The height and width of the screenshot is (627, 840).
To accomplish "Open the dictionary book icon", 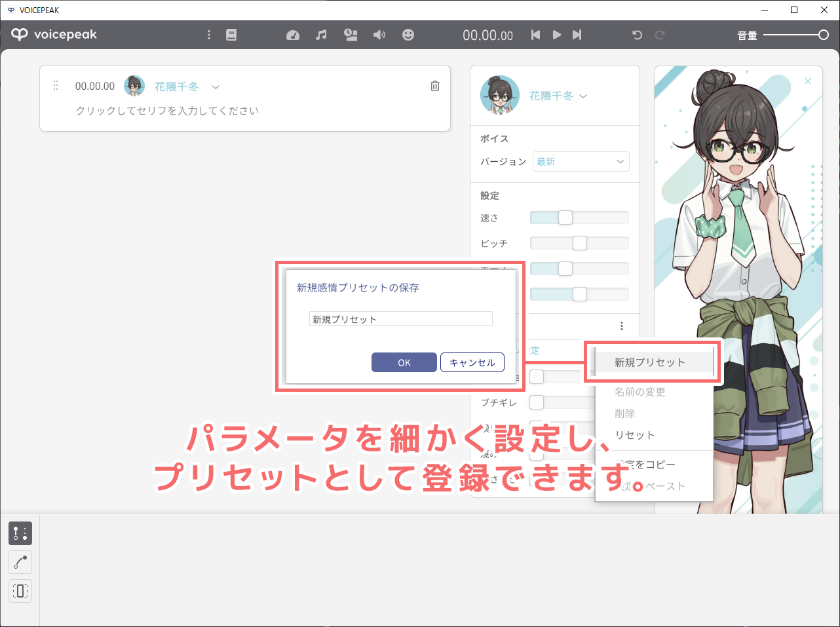I will [x=231, y=35].
